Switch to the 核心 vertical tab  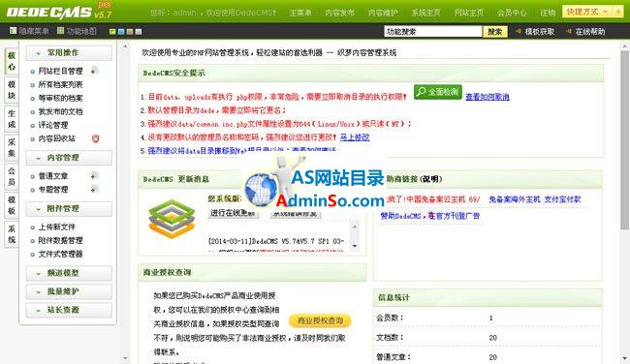12,61
